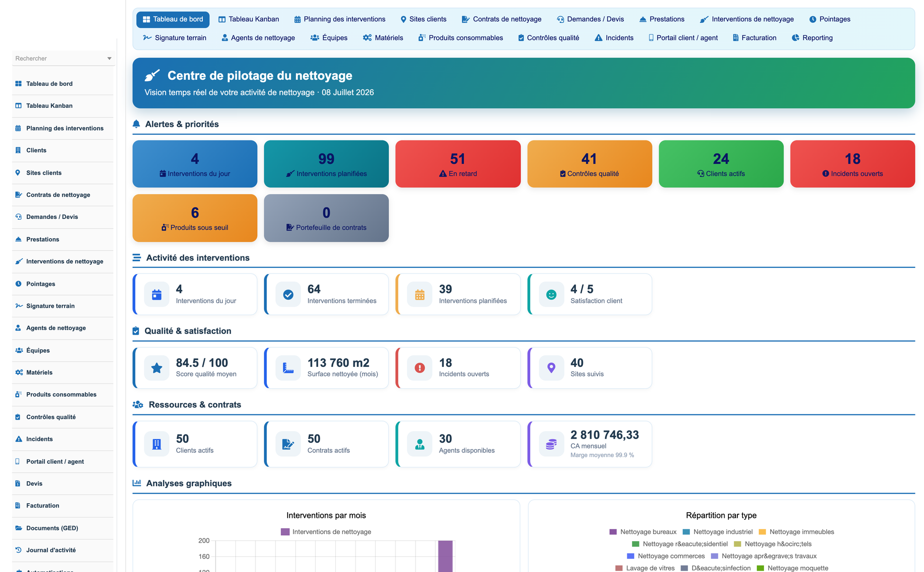Select the Portail client / agent tab
Image resolution: width=924 pixels, height=572 pixels.
coord(683,38)
